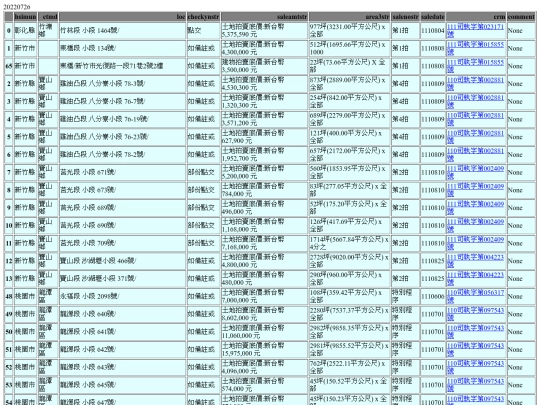The width and height of the screenshot is (540, 405).
Task: Select the price cell 3,500,000 元
Action: (x=264, y=66)
